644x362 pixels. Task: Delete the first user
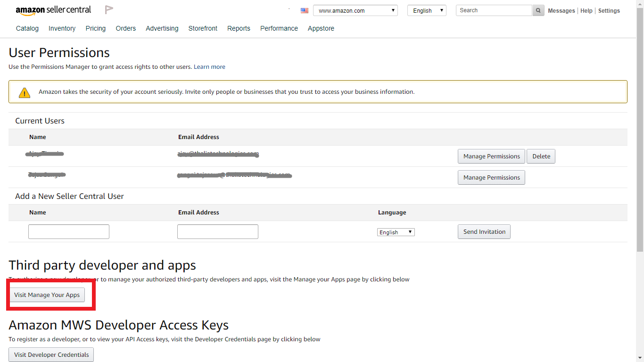(541, 156)
